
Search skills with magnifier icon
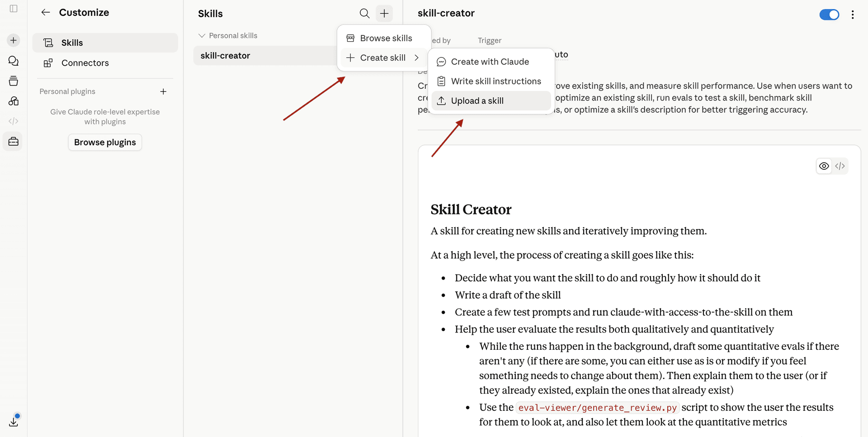click(x=364, y=14)
